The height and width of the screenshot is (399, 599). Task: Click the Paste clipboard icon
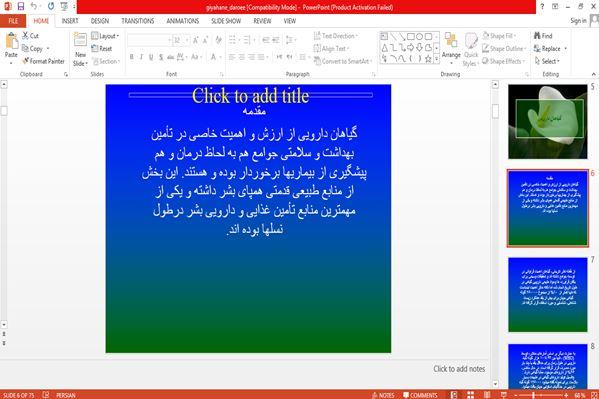click(11, 41)
